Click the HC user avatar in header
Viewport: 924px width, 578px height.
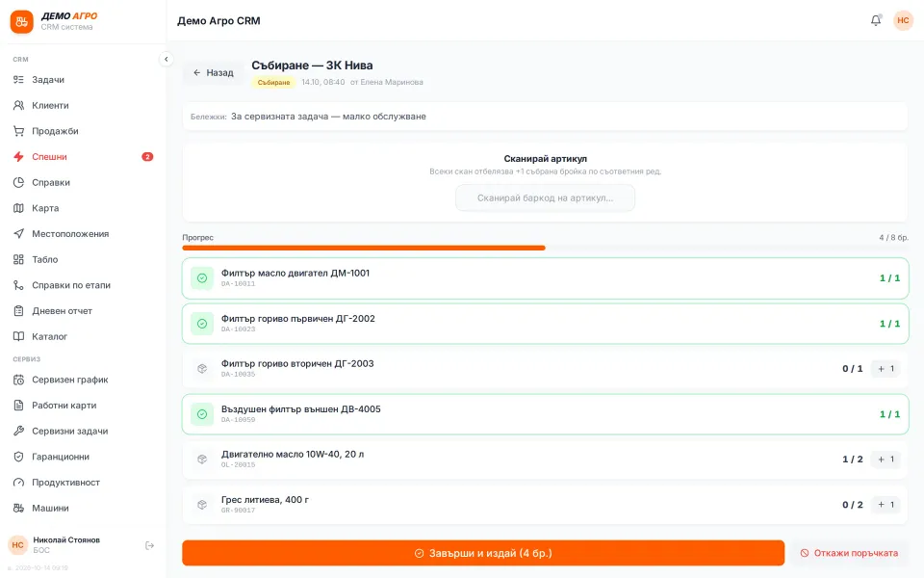point(903,20)
